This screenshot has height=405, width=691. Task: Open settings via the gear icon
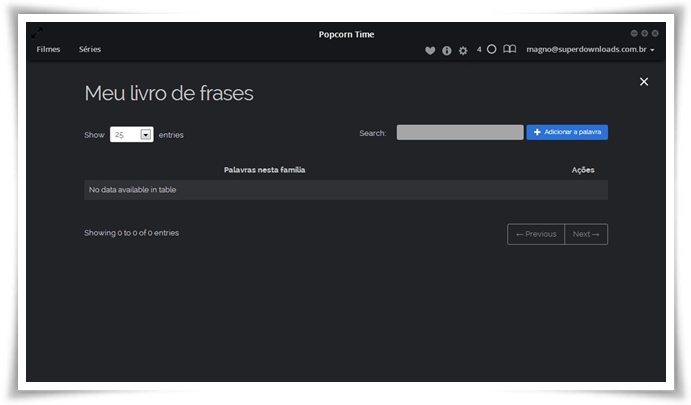coord(463,51)
